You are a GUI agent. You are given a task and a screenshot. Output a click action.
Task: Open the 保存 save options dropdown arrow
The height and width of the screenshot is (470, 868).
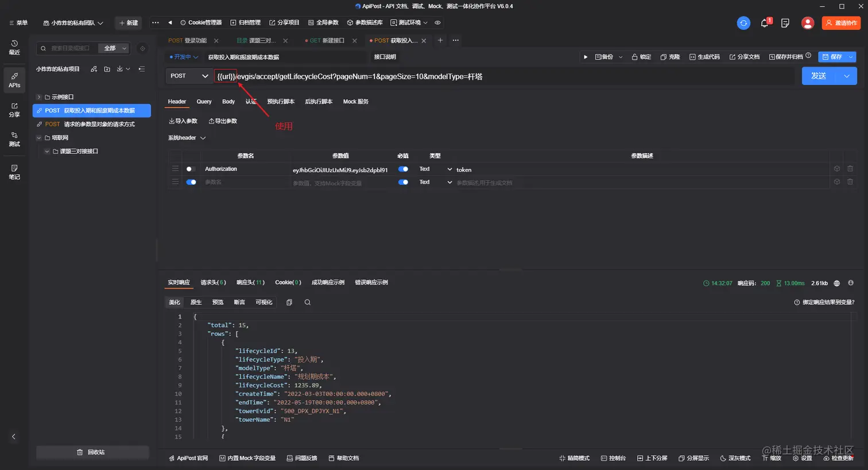coord(851,57)
